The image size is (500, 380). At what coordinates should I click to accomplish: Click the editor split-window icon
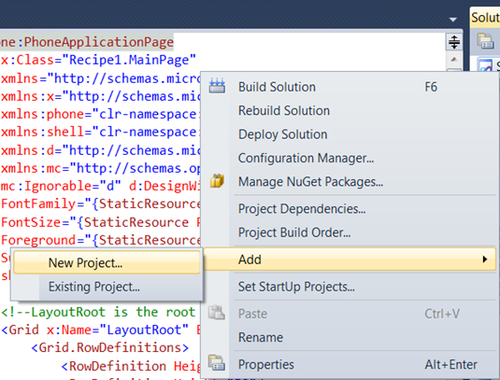tap(454, 42)
